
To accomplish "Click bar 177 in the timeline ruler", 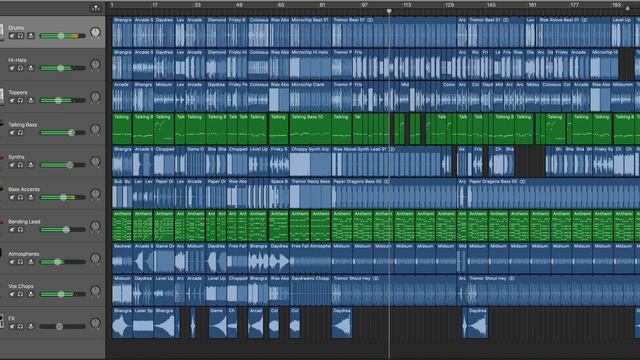I will click(575, 5).
